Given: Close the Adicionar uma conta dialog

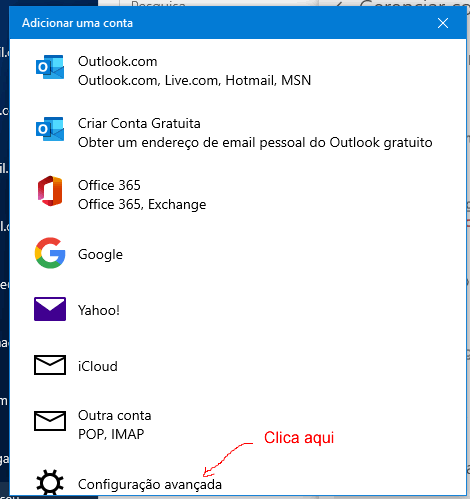Looking at the screenshot, I should coord(443,23).
